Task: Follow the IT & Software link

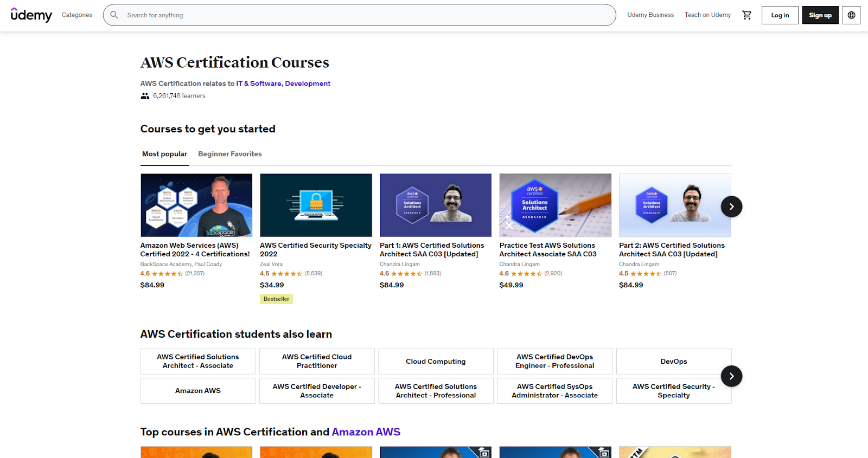Action: 259,83
